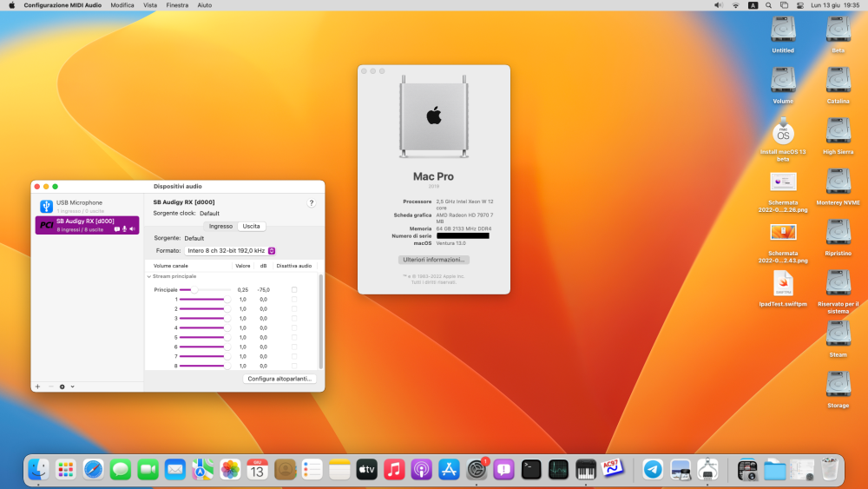The height and width of the screenshot is (489, 868).
Task: Open the Vista menu
Action: coord(150,5)
